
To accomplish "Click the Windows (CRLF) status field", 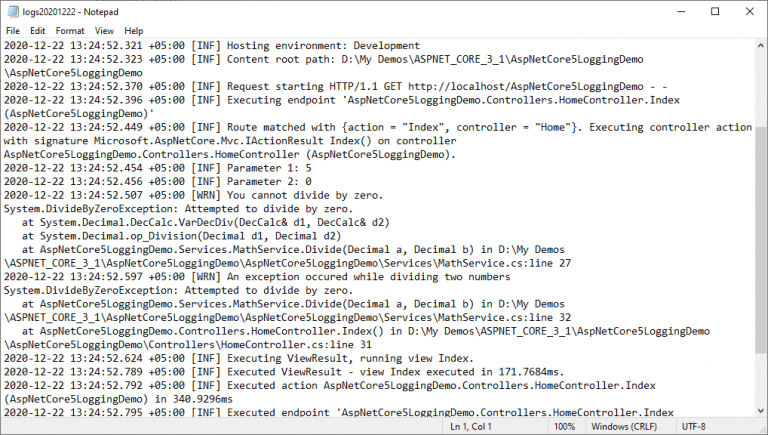I will pyautogui.click(x=624, y=427).
